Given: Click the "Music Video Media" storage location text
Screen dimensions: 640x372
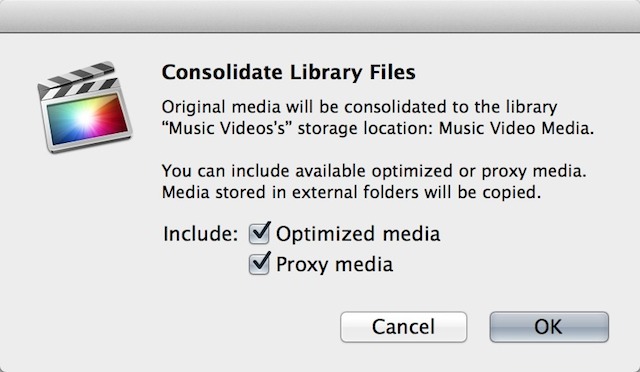Looking at the screenshot, I should 516,128.
